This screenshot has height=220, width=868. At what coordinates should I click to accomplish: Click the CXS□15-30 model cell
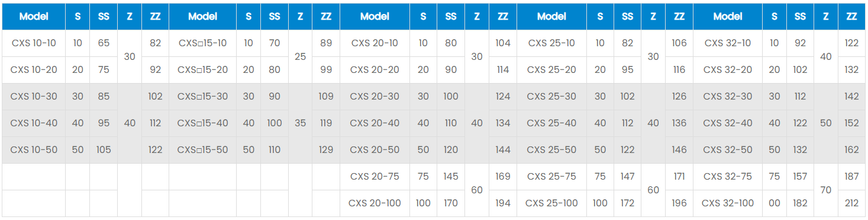pos(202,97)
